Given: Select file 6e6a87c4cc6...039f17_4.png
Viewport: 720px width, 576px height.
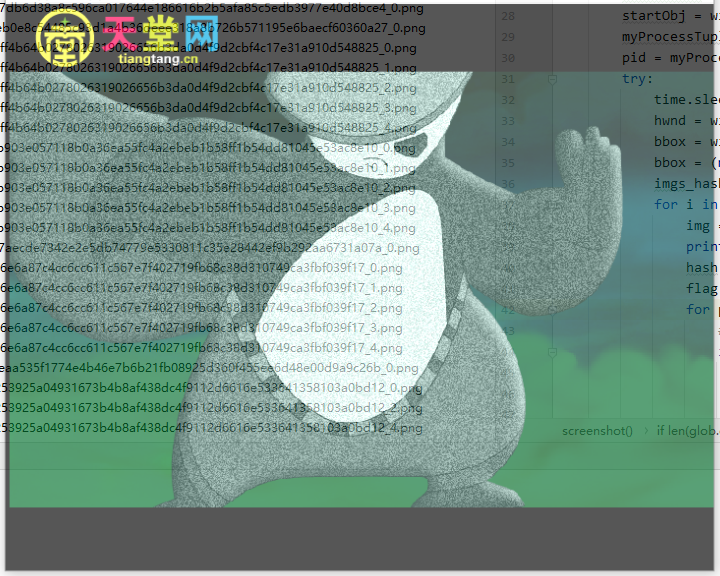Looking at the screenshot, I should (x=201, y=348).
